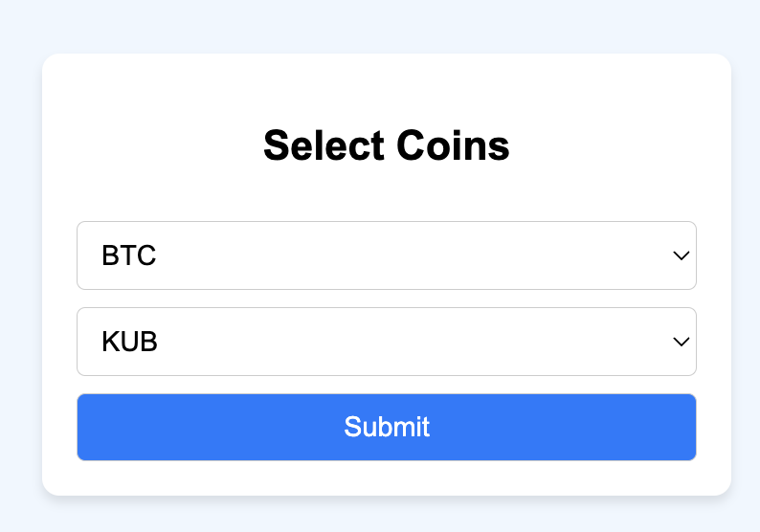760x532 pixels.
Task: Tap the down arrow in the top selector
Action: [682, 255]
